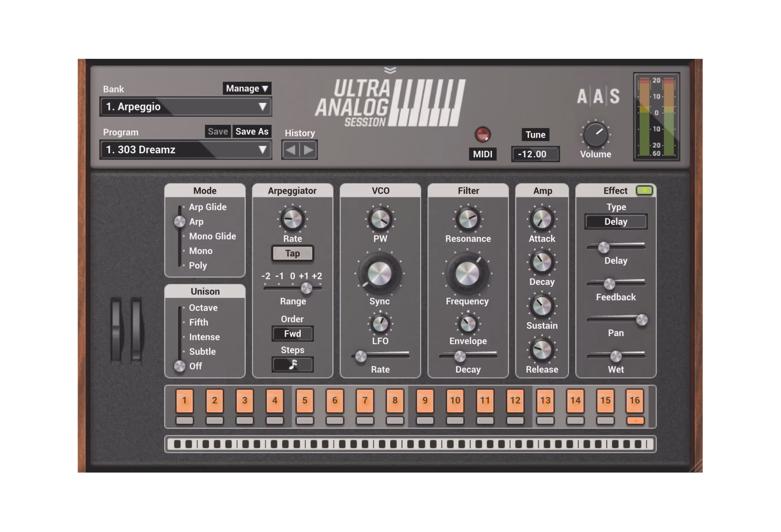Open the Bank dropdown showing Arpeggio

tap(186, 107)
